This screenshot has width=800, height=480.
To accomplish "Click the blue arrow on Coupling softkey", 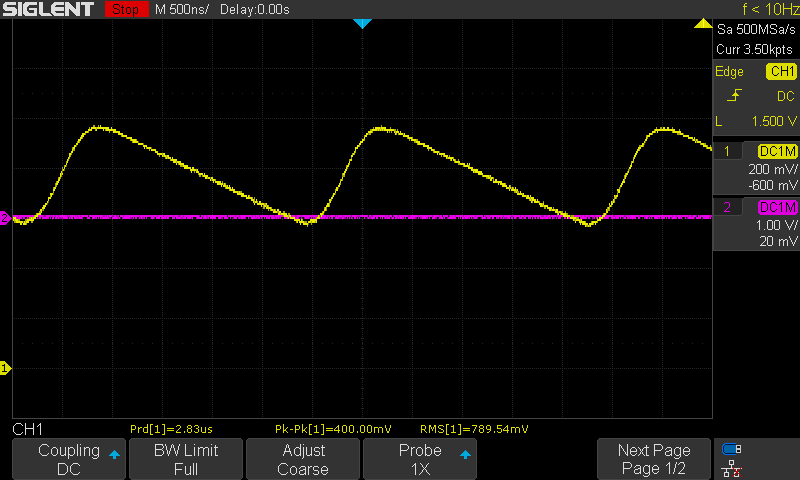I will (x=115, y=454).
